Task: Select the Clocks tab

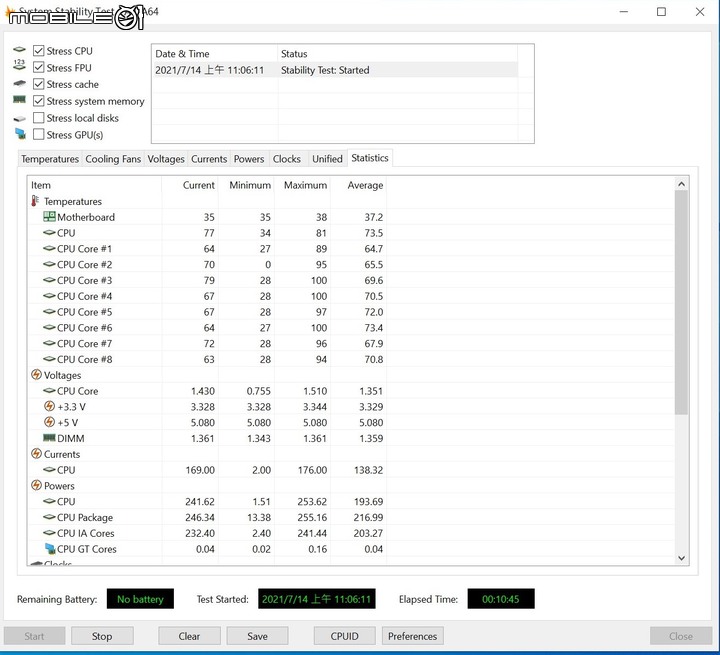Action: 287,159
